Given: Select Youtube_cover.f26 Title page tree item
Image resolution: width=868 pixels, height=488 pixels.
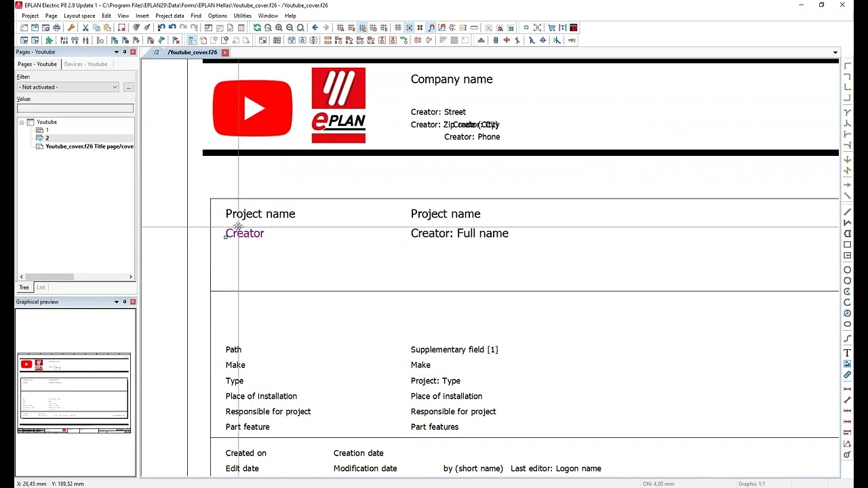Looking at the screenshot, I should click(x=90, y=146).
